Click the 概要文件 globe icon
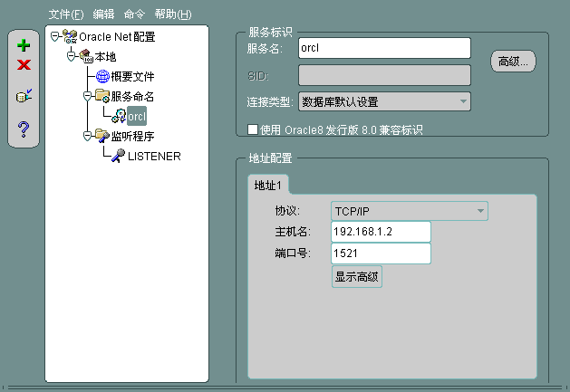 [x=102, y=76]
